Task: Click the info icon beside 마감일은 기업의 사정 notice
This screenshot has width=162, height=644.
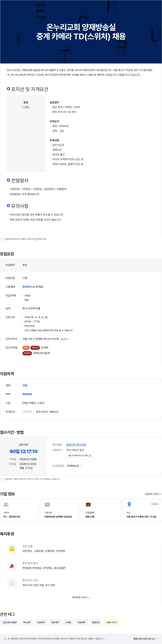Action: pyautogui.click(x=2, y=479)
